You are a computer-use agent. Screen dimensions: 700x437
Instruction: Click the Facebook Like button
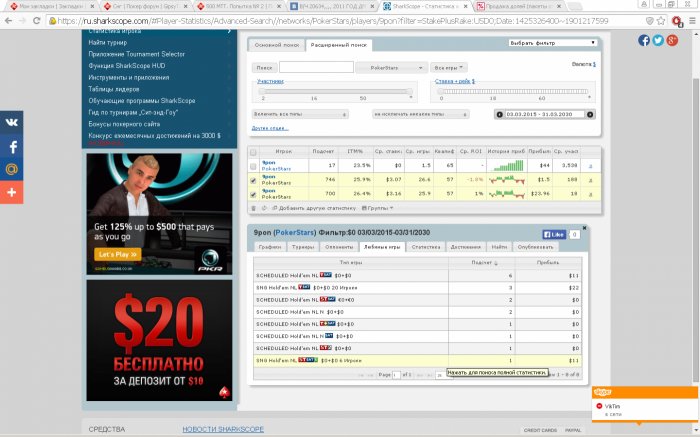554,234
